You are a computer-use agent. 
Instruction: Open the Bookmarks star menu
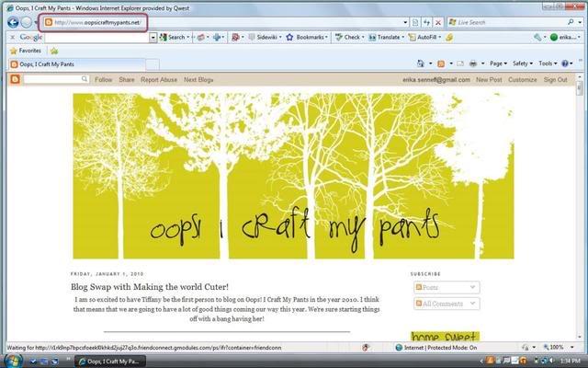click(x=307, y=37)
